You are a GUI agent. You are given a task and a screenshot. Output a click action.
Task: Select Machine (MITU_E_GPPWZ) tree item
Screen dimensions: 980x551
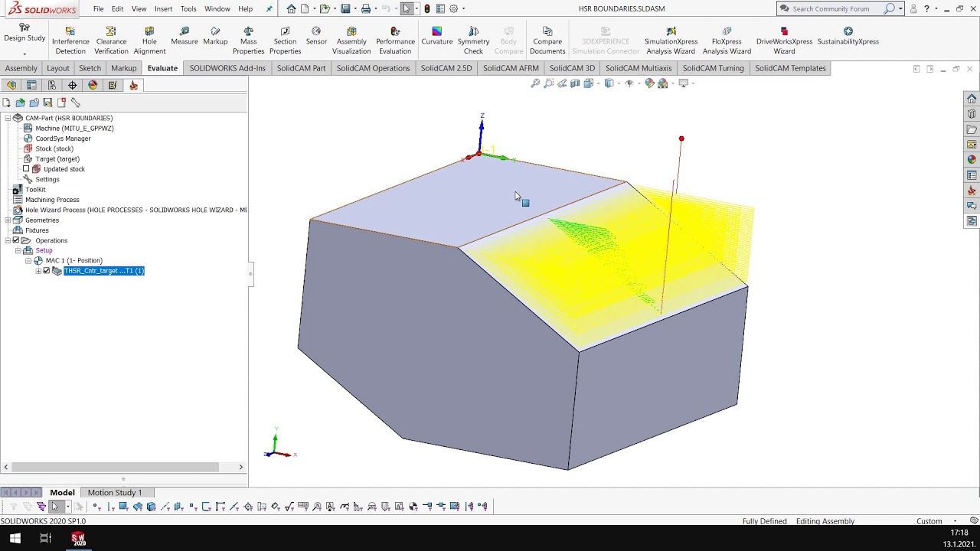[74, 129]
